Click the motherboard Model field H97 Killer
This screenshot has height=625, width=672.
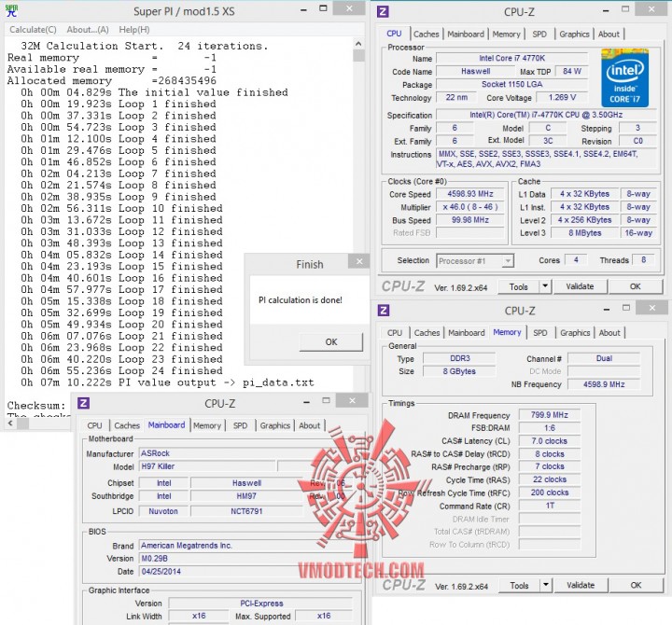tap(207, 466)
